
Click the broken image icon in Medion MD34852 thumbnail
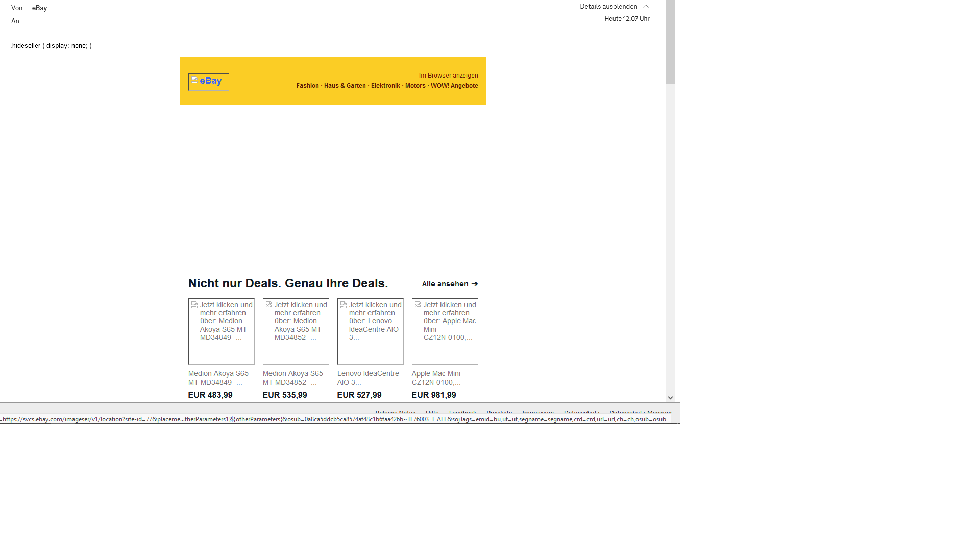pos(269,305)
